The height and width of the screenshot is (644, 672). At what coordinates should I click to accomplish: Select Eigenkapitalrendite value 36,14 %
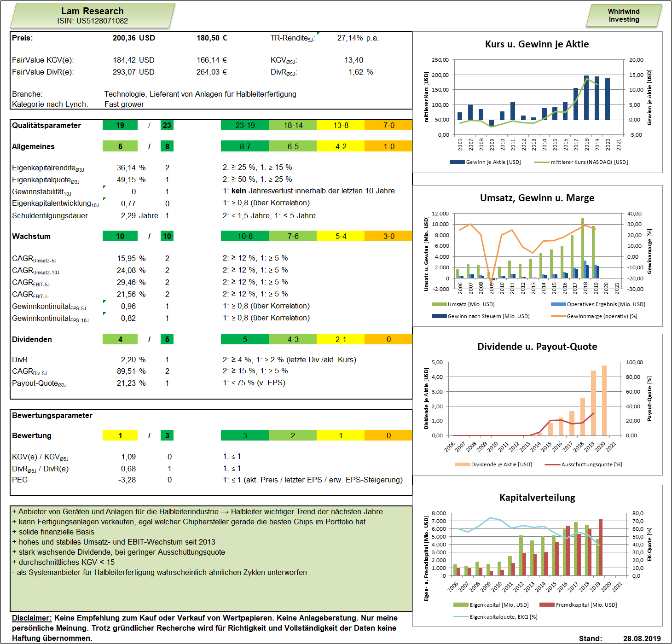pyautogui.click(x=131, y=168)
